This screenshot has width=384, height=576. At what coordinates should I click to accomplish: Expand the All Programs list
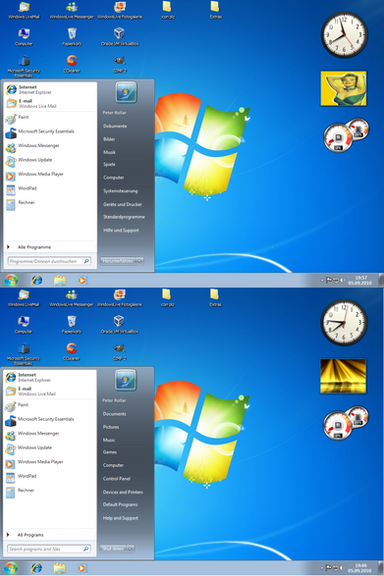[x=30, y=535]
